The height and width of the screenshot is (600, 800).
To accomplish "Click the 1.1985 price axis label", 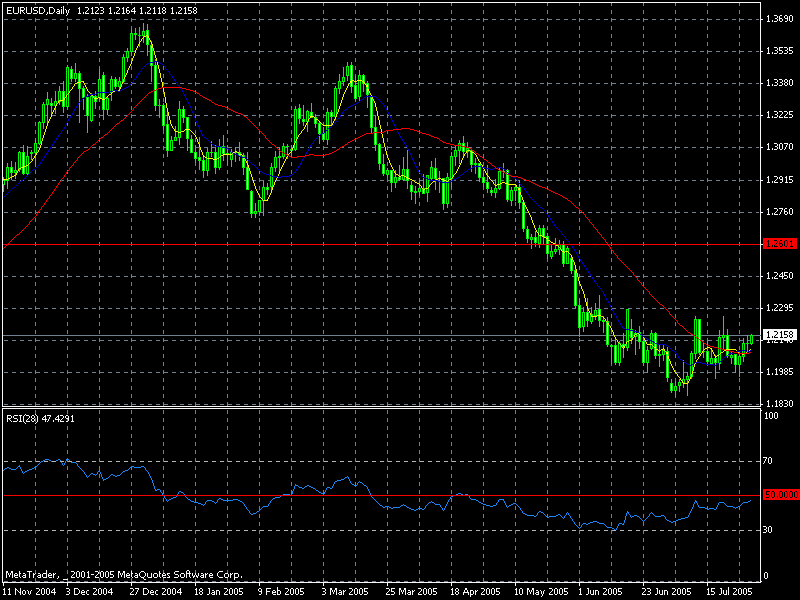I will click(x=780, y=371).
